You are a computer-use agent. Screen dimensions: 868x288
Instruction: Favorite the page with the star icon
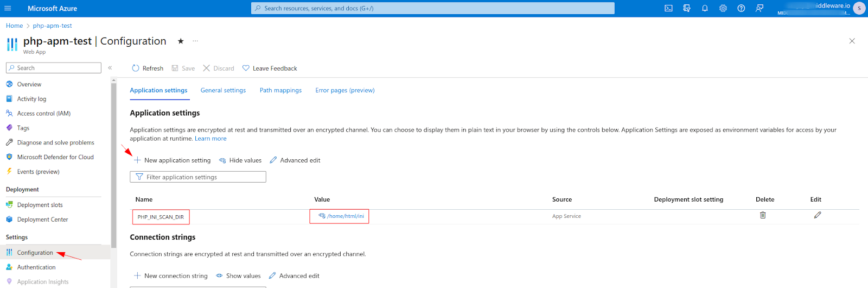181,41
